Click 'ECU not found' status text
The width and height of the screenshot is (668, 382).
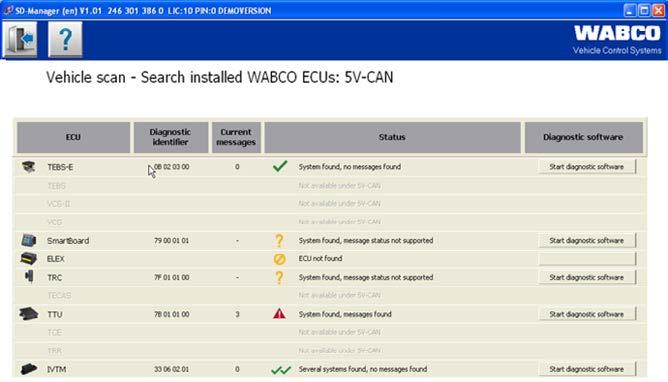click(320, 258)
